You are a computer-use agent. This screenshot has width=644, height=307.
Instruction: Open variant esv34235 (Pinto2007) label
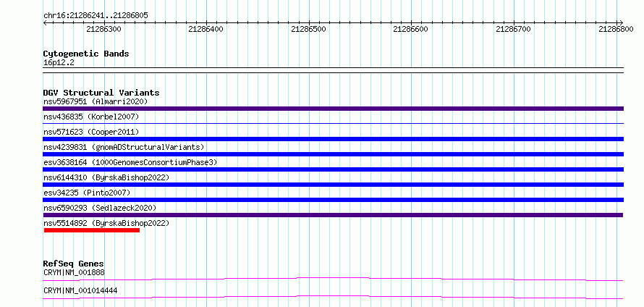(87, 193)
